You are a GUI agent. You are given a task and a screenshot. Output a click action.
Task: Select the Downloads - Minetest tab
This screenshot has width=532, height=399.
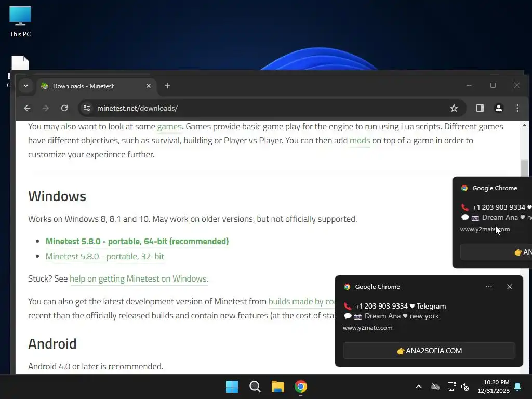click(96, 86)
